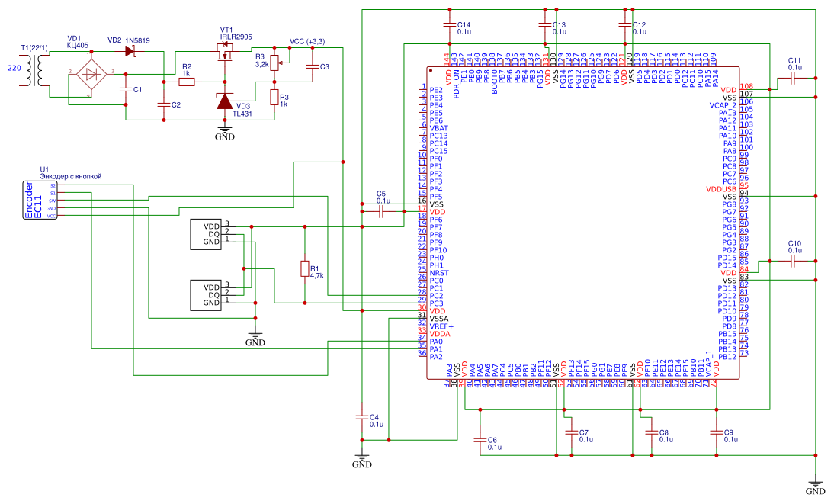The image size is (834, 504).
Task: Select the C5 capacitor symbol
Action: [381, 211]
